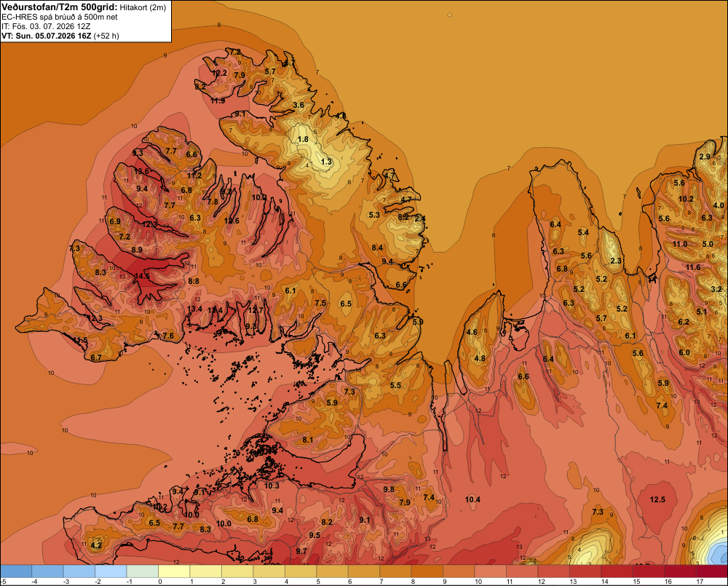Click the 1.8 temperature label
Viewport: 728px width, 586px height.
[x=303, y=139]
